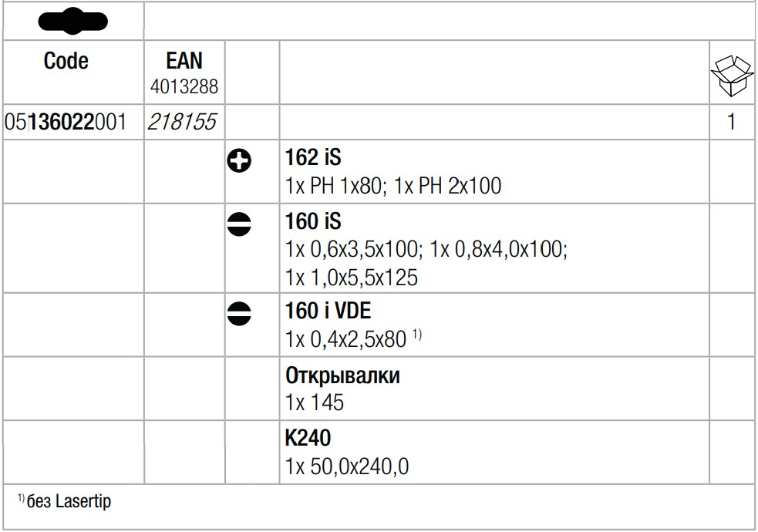The width and height of the screenshot is (758, 532).
Task: Click the black logo at top left
Action: click(x=73, y=22)
